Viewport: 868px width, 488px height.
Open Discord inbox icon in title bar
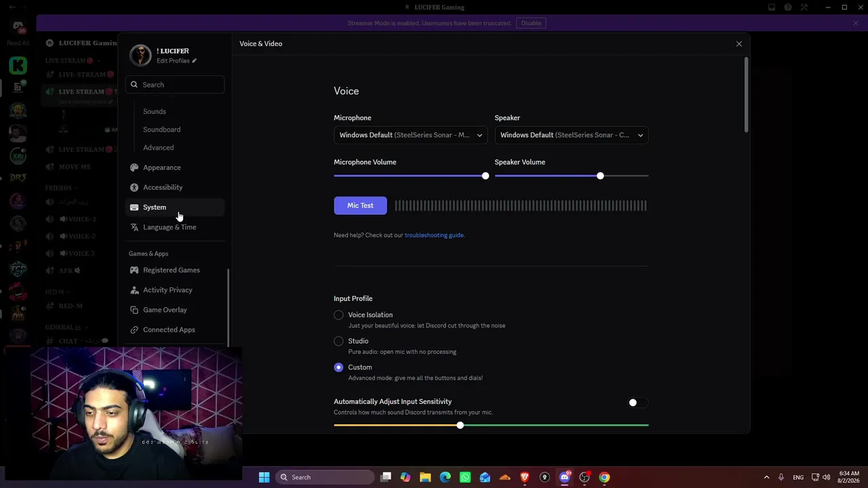pos(772,7)
